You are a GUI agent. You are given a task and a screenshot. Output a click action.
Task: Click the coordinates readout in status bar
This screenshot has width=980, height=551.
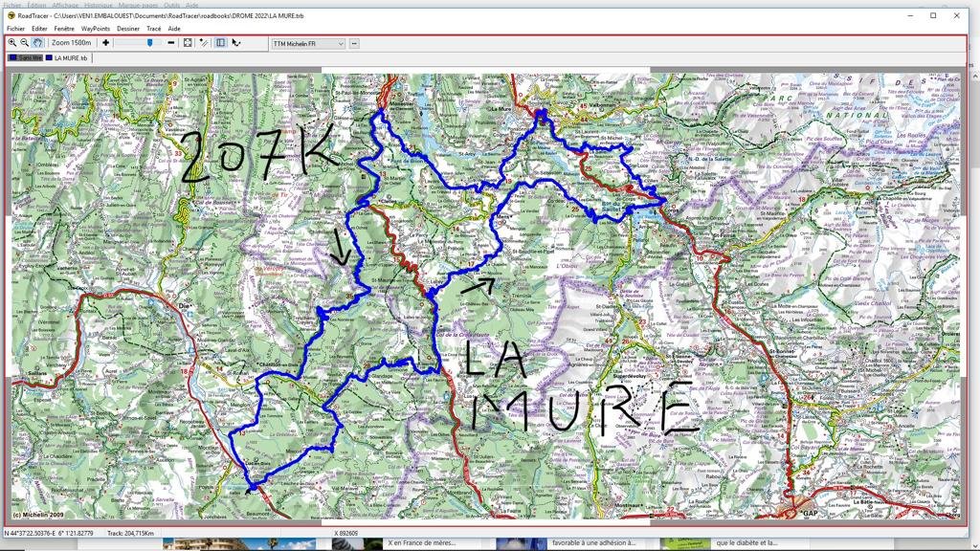49,534
